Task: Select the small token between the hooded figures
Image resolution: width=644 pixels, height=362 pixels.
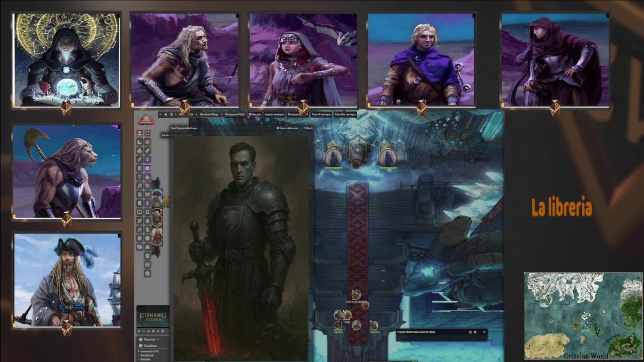Action: click(356, 163)
